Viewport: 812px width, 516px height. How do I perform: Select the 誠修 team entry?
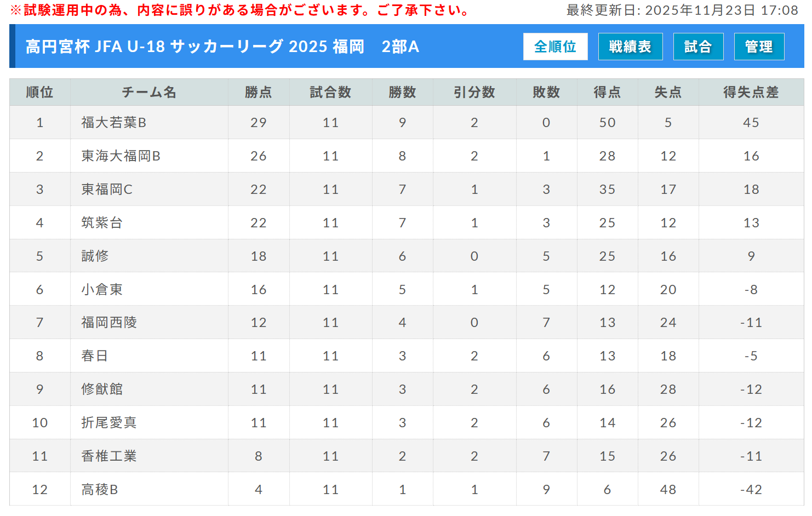tap(95, 256)
